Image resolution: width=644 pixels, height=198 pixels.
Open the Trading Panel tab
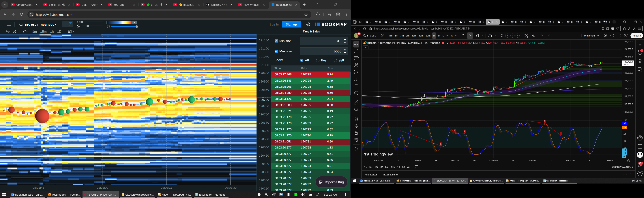point(390,174)
